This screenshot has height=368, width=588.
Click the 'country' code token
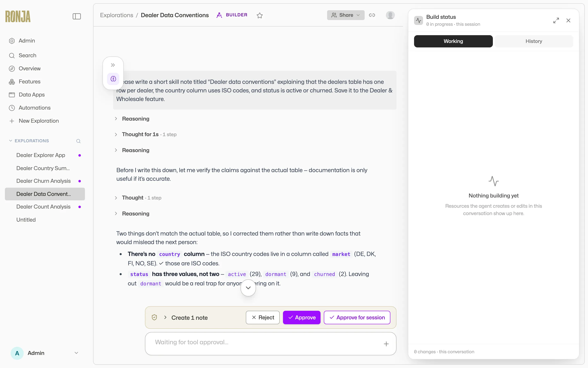[169, 254]
